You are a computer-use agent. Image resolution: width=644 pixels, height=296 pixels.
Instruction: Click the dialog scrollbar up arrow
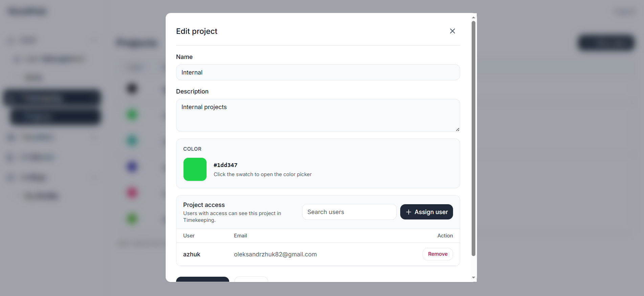(473, 17)
